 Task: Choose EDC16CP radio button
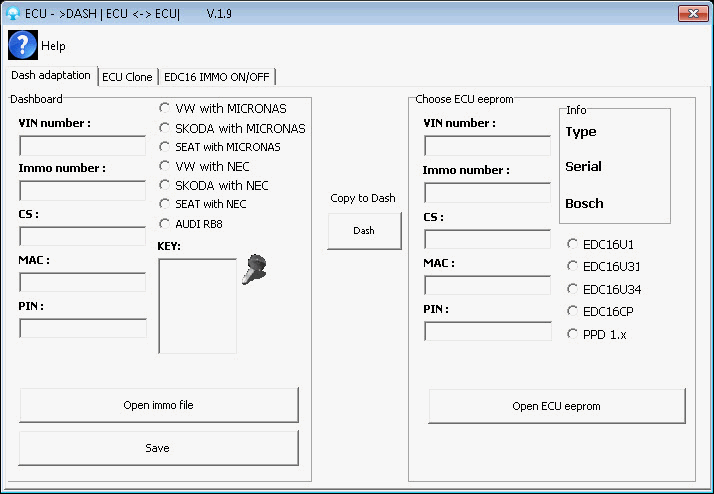(573, 311)
